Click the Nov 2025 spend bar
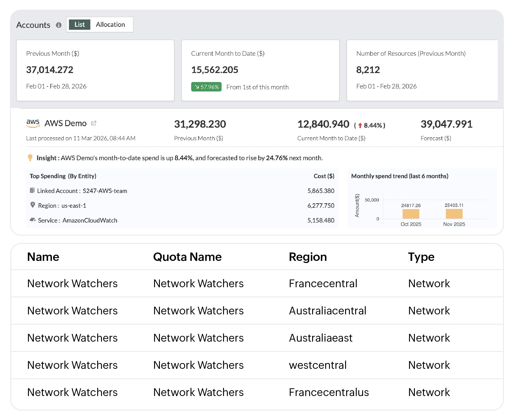514x420 pixels. pos(454,214)
